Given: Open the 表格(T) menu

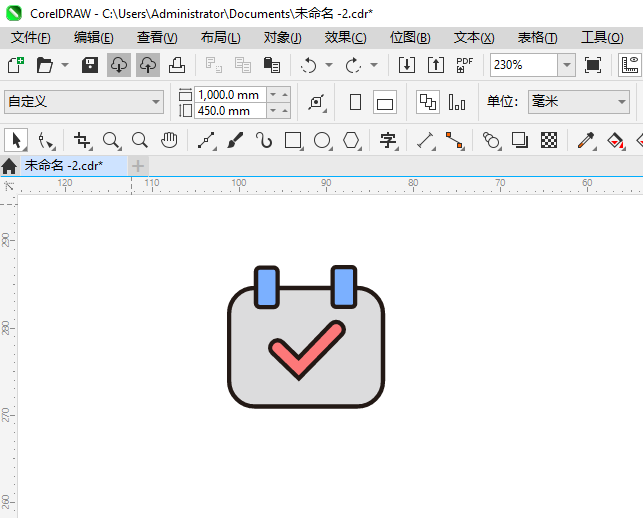Looking at the screenshot, I should (x=538, y=38).
